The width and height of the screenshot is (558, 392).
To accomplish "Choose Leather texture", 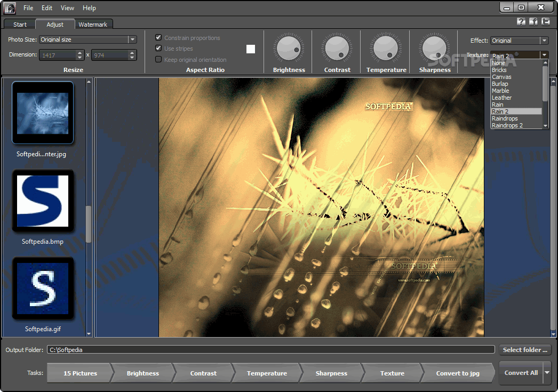I will [x=516, y=98].
